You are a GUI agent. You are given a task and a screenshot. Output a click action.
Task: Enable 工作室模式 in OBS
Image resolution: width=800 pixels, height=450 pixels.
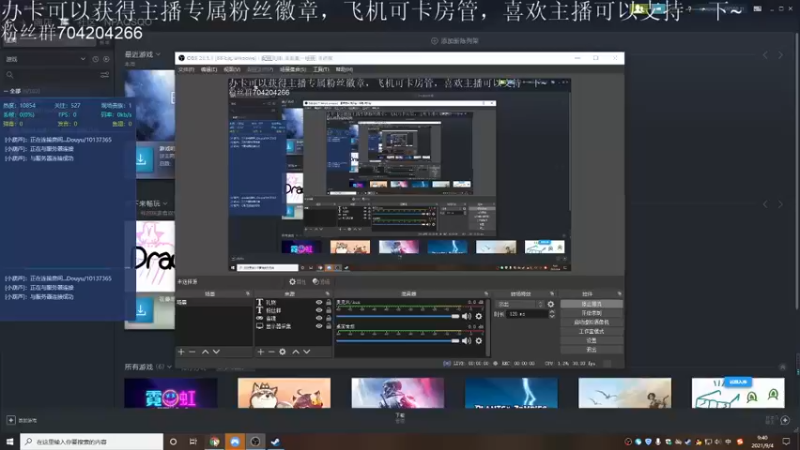(x=591, y=332)
